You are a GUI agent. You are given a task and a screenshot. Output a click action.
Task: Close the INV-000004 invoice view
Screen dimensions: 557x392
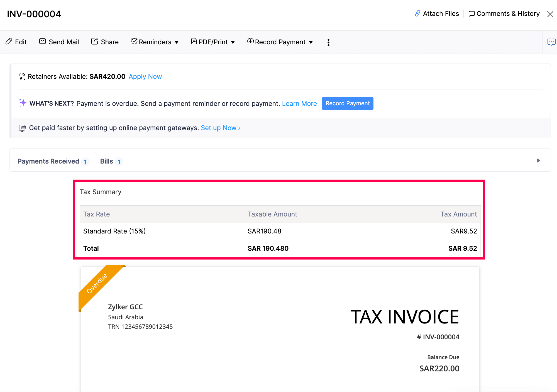coord(550,14)
